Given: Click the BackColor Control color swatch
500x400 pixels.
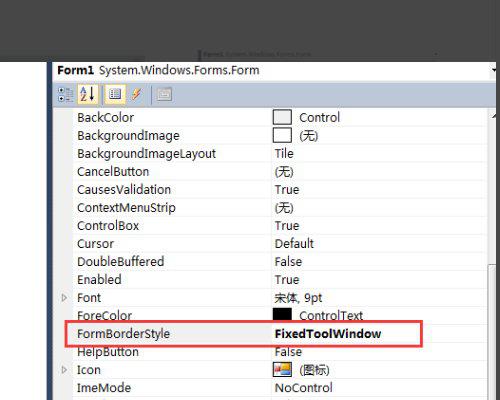Looking at the screenshot, I should [x=282, y=117].
